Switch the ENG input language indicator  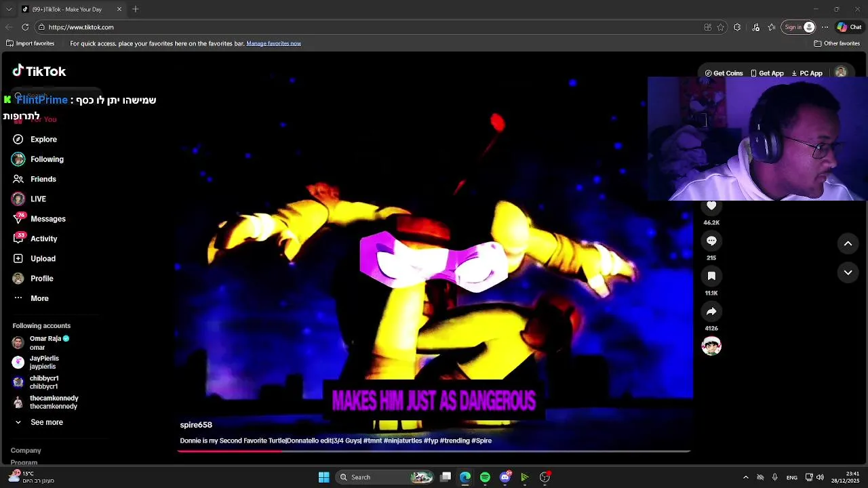pos(791,477)
